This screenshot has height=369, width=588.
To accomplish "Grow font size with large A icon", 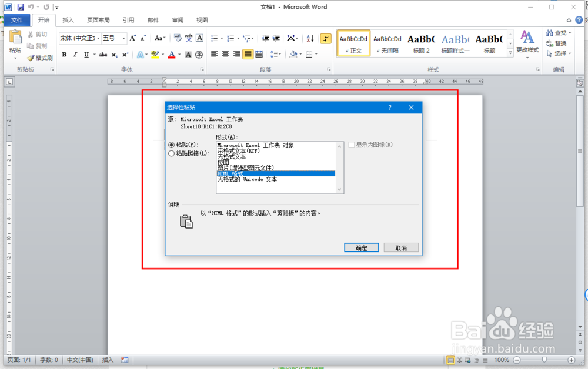I will pos(133,38).
